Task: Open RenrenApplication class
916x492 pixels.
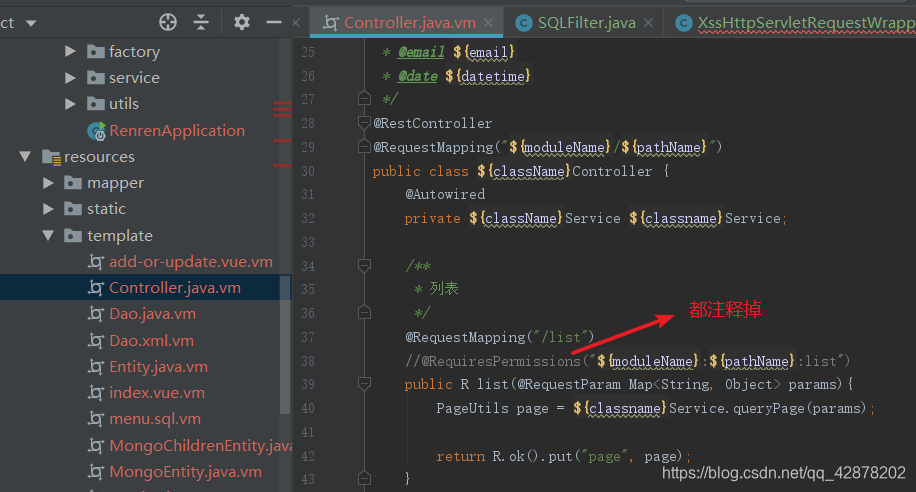Action: click(x=177, y=130)
